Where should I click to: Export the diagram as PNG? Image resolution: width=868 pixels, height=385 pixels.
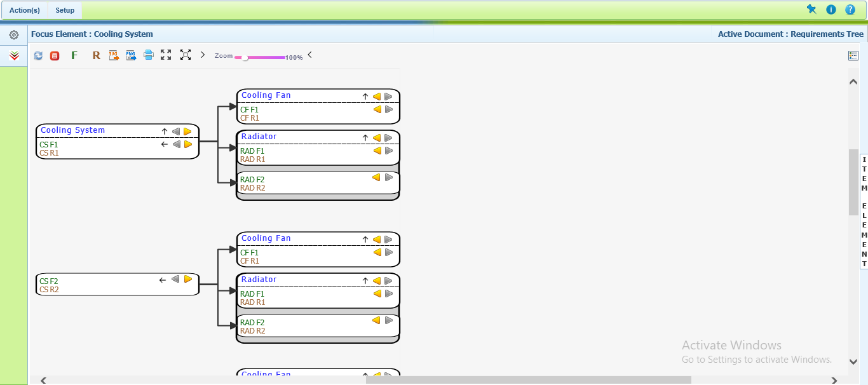click(x=132, y=55)
